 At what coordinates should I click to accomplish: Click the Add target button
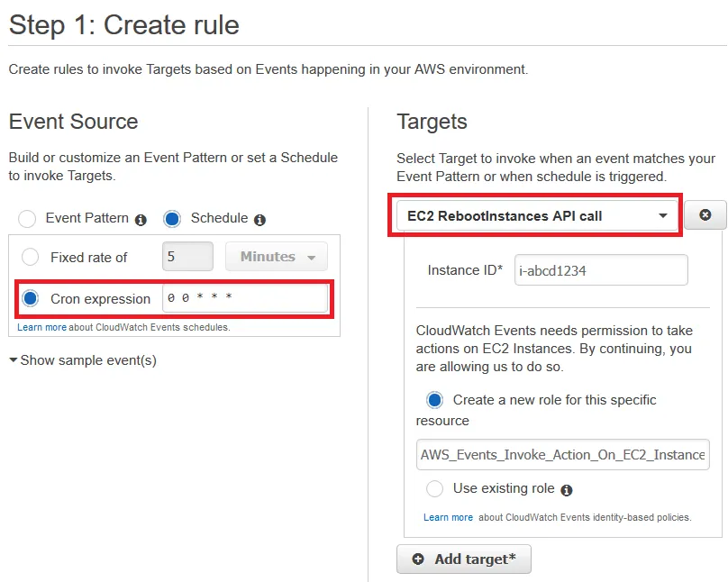click(464, 559)
